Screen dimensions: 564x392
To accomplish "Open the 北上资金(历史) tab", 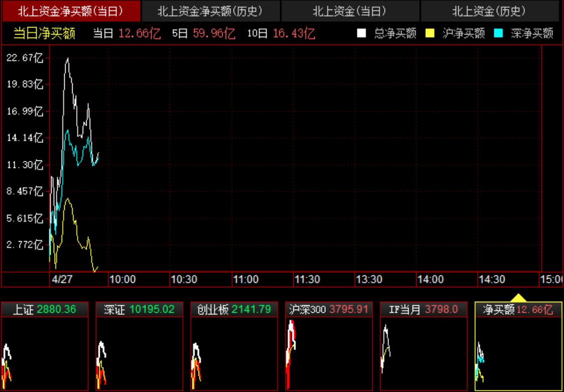I will [x=489, y=11].
